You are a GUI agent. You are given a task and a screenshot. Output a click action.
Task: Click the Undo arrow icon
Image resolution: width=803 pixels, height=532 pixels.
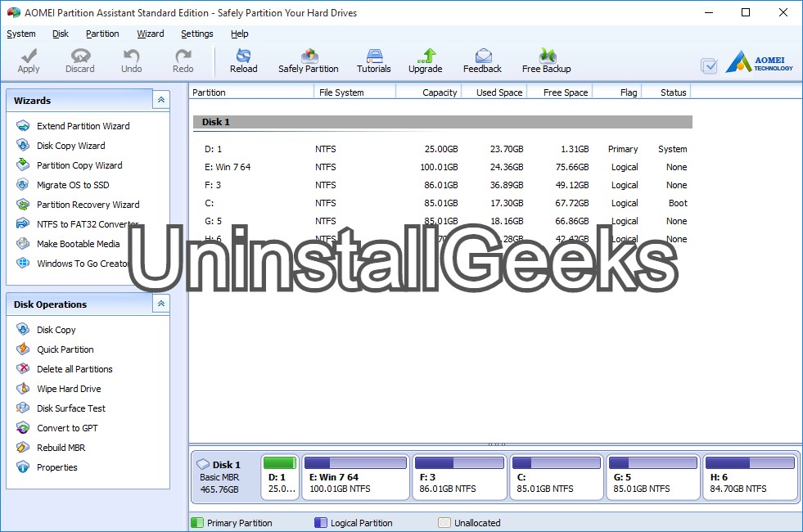point(132,56)
